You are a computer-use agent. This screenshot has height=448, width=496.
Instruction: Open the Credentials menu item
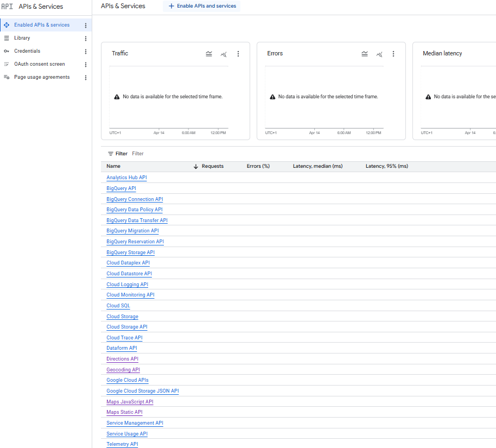tap(46, 51)
